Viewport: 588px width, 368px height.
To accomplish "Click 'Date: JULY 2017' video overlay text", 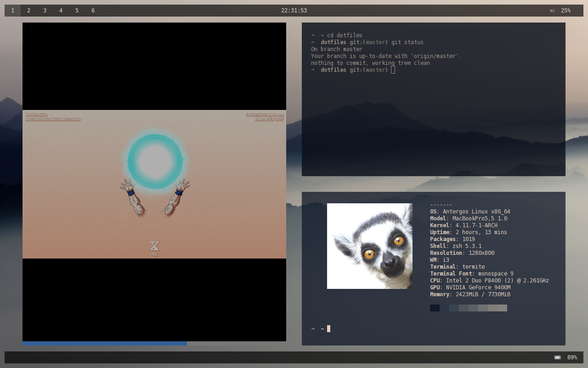I will (269, 120).
